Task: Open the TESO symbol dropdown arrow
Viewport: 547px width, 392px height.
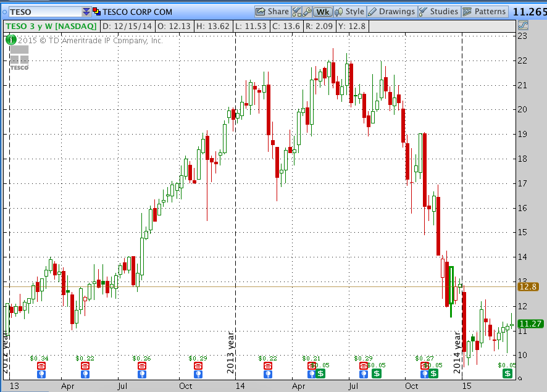Action: (x=86, y=12)
